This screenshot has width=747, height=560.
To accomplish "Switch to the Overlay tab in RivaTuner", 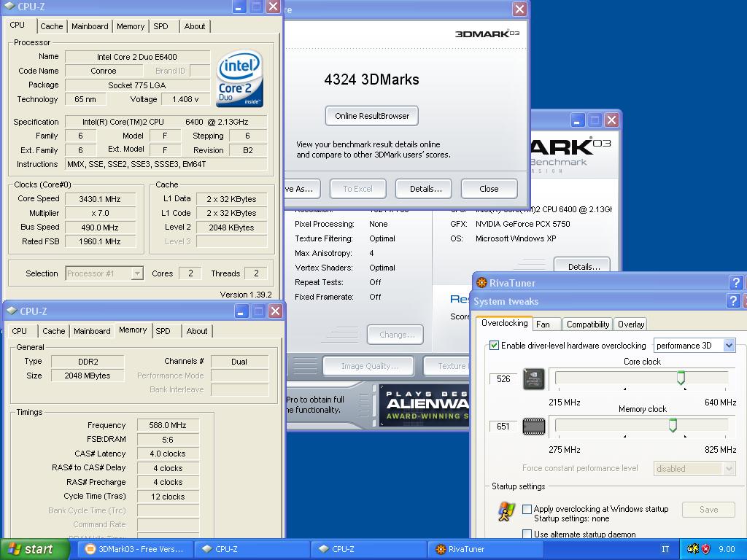I will pos(631,324).
